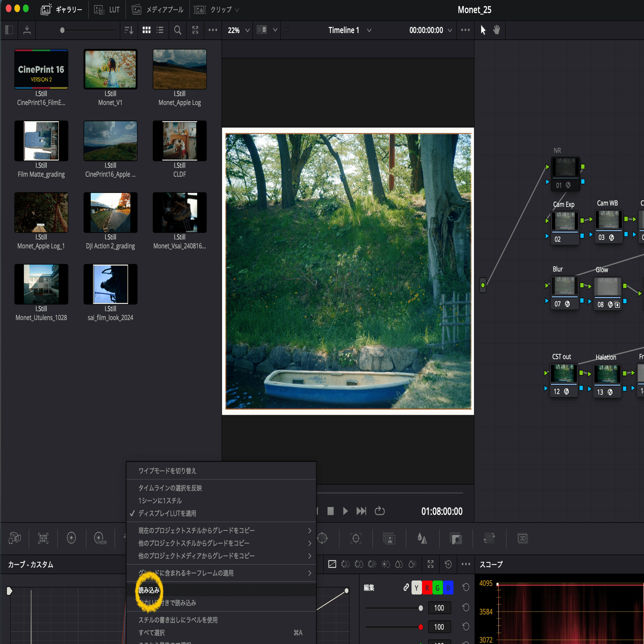The width and height of the screenshot is (644, 644).
Task: Choose 1シーンに1スチル menu item
Action: tap(221, 501)
